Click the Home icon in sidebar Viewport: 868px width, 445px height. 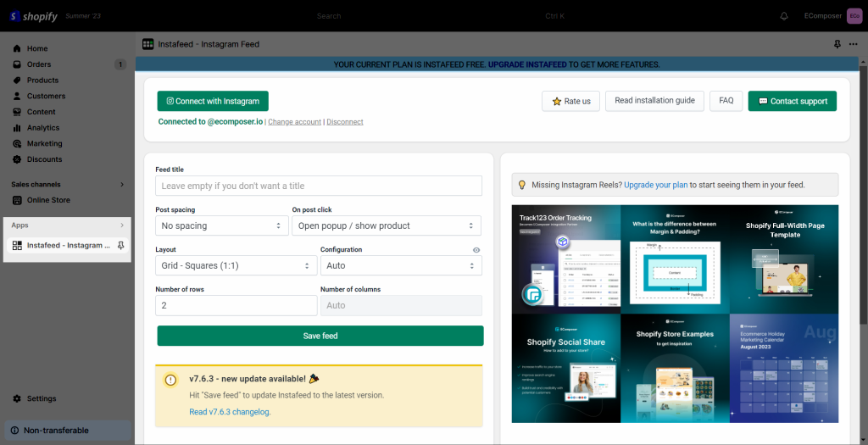click(x=17, y=48)
